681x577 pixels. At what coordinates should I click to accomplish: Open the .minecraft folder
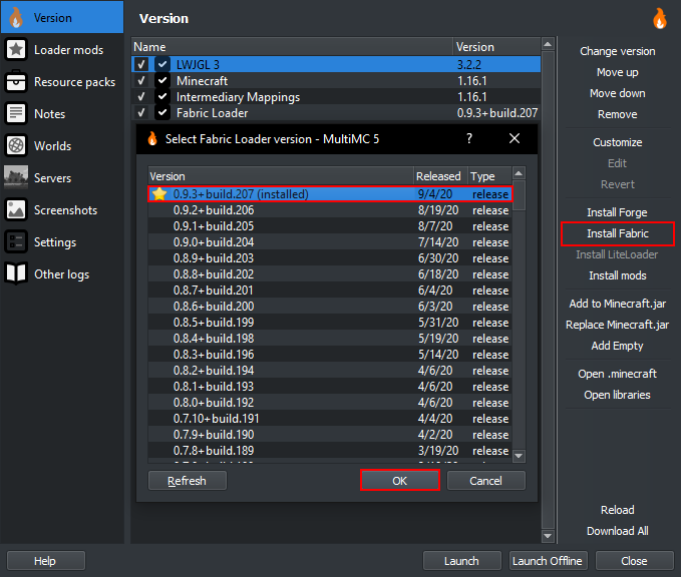[618, 374]
